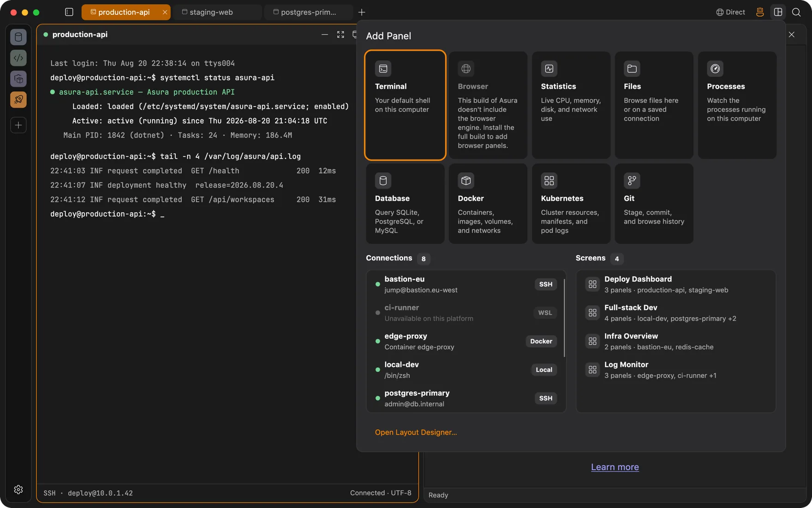Open the search magnifier icon
The image size is (812, 508).
coord(796,12)
